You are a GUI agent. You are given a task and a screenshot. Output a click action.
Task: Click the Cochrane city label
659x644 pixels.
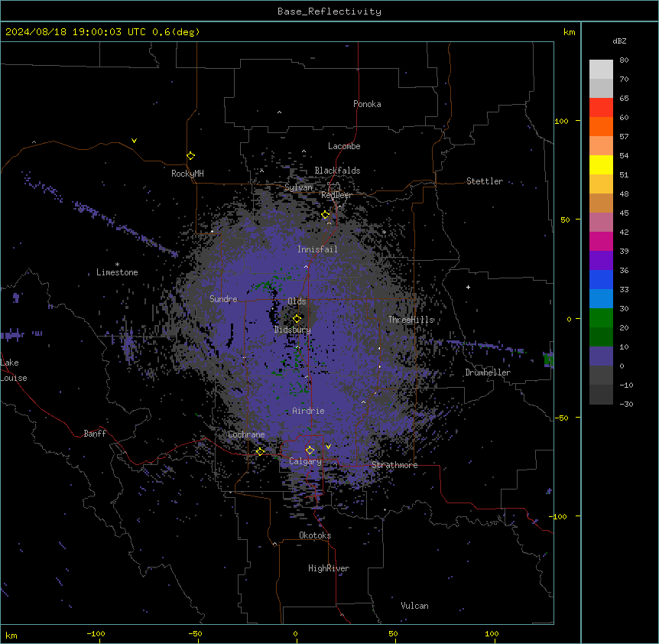[246, 434]
